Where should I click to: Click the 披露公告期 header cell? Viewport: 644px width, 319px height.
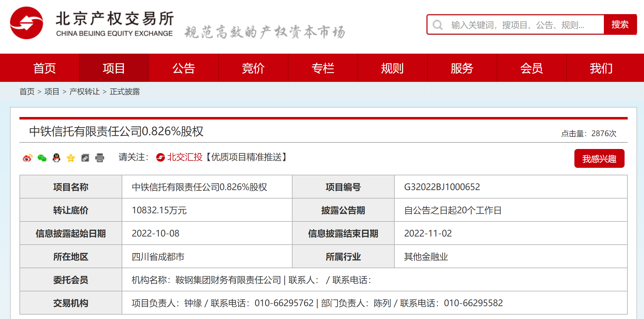click(x=343, y=210)
